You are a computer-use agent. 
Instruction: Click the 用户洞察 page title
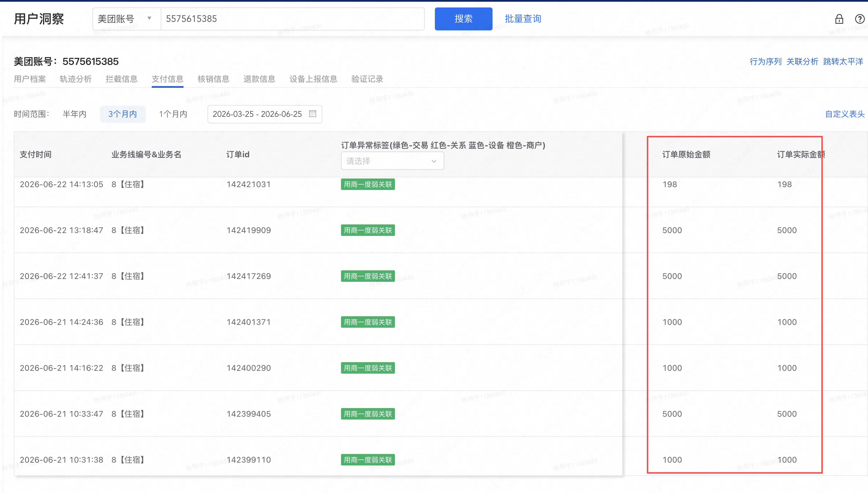coord(39,19)
